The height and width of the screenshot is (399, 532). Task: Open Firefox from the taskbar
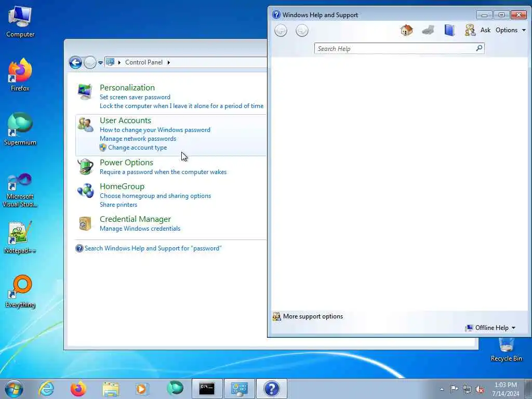[x=78, y=389]
